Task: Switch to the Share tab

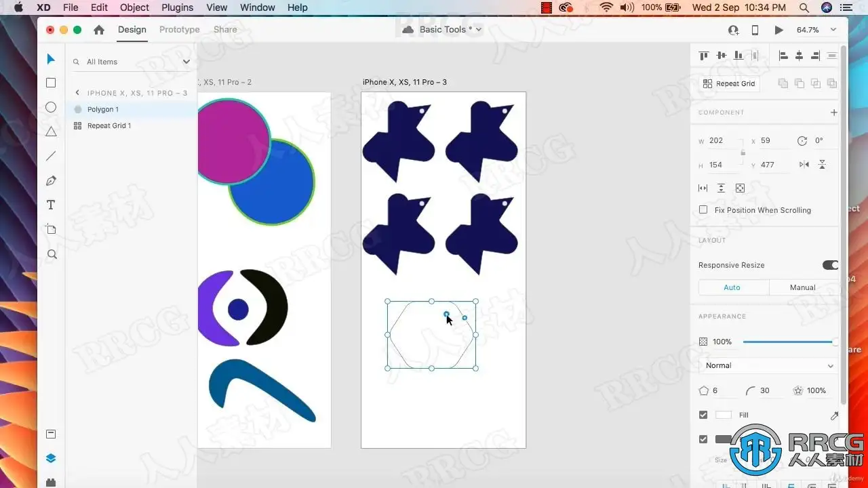Action: [x=225, y=30]
